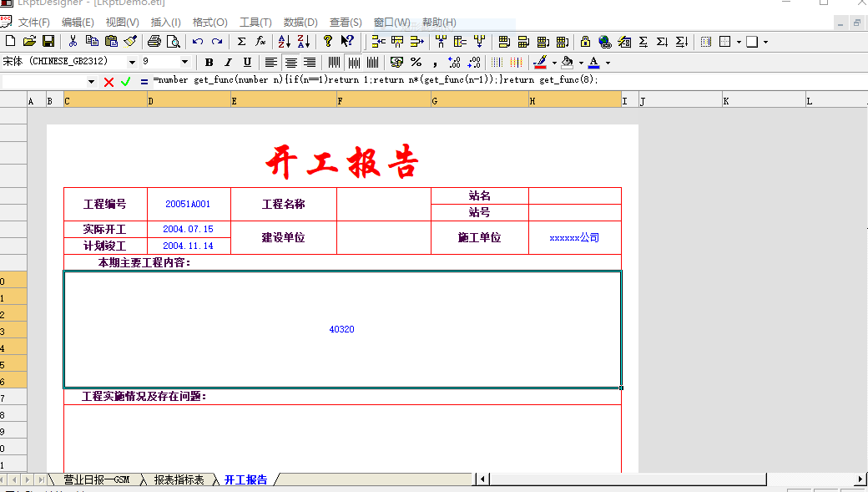
Task: Open the 文件(F) menu
Action: (33, 23)
